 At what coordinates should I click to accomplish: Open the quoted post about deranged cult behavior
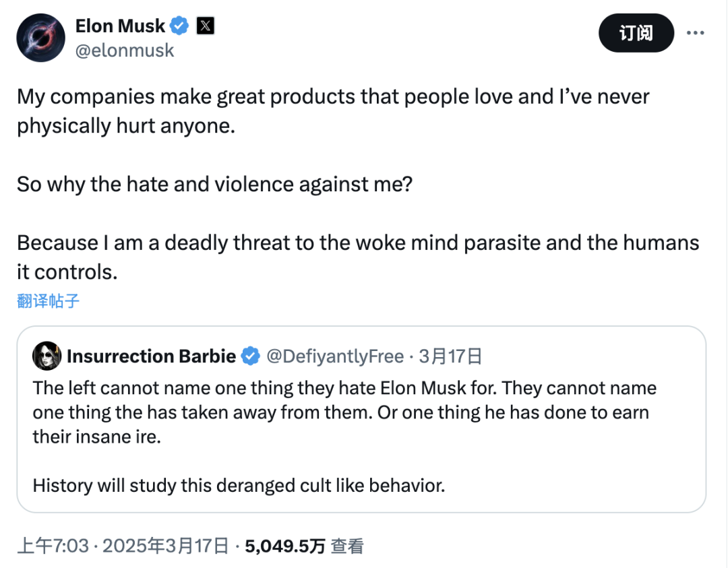(361, 419)
